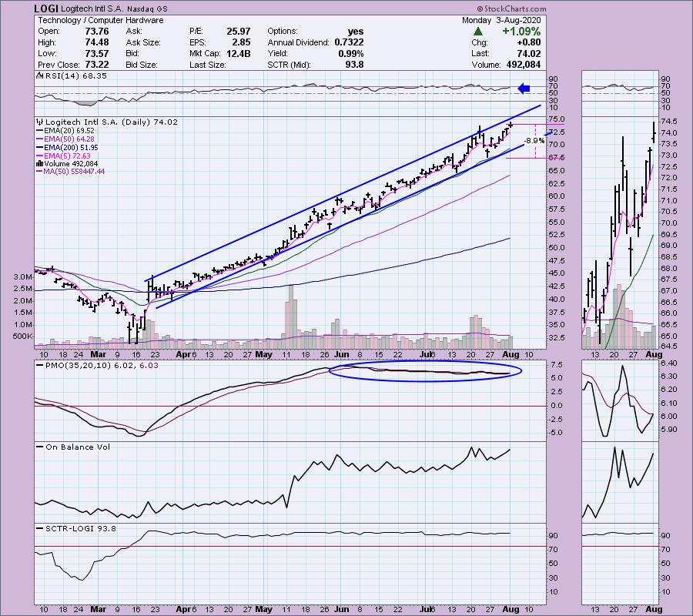Click the Mkt Cap value 12.4B
Image resolution: width=693 pixels, height=616 pixels.
click(x=238, y=53)
